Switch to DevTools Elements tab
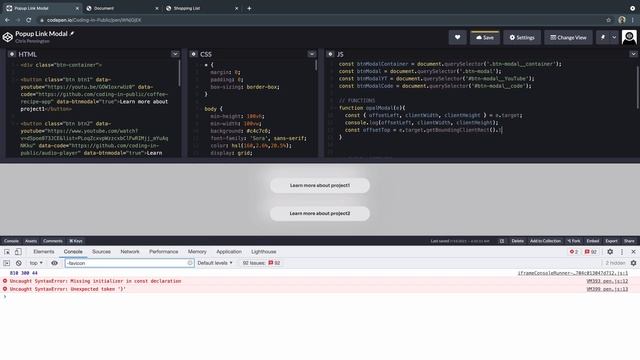This screenshot has width=640, height=360. (x=44, y=252)
